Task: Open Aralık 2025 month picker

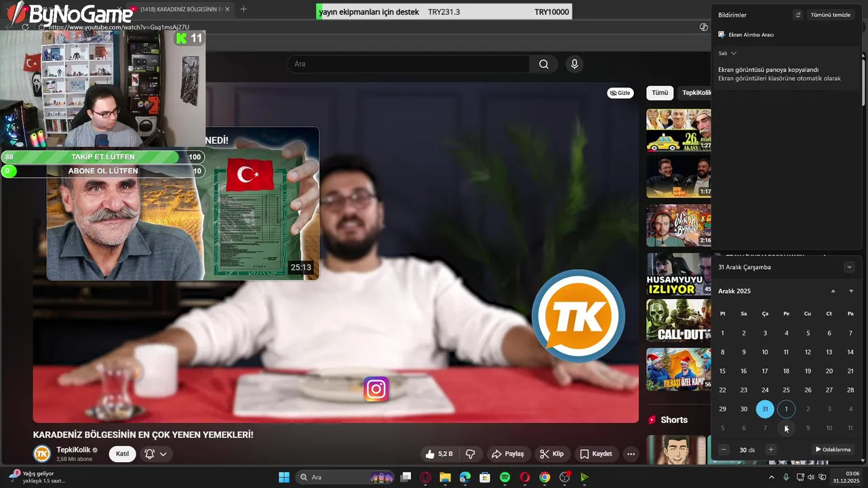Action: click(734, 291)
